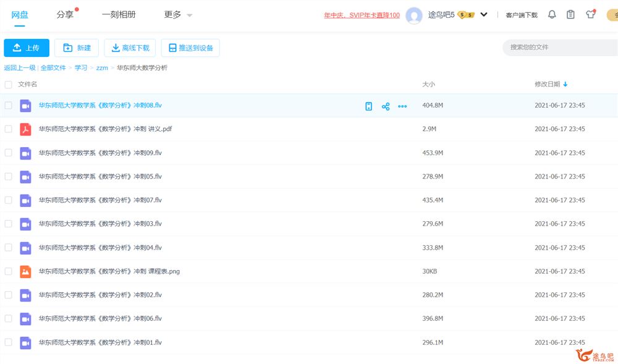Open the shirt skin icon
This screenshot has height=364, width=618.
coord(590,15)
